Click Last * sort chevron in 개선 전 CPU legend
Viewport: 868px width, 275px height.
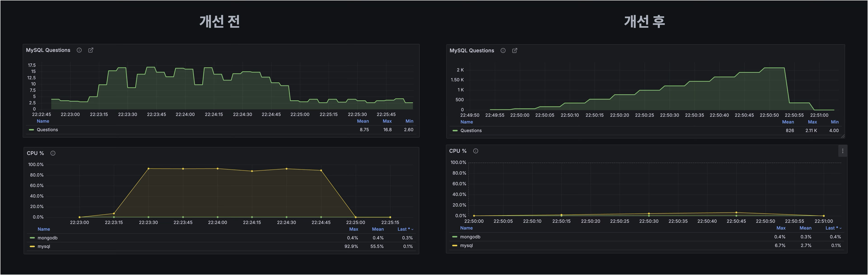(x=412, y=229)
